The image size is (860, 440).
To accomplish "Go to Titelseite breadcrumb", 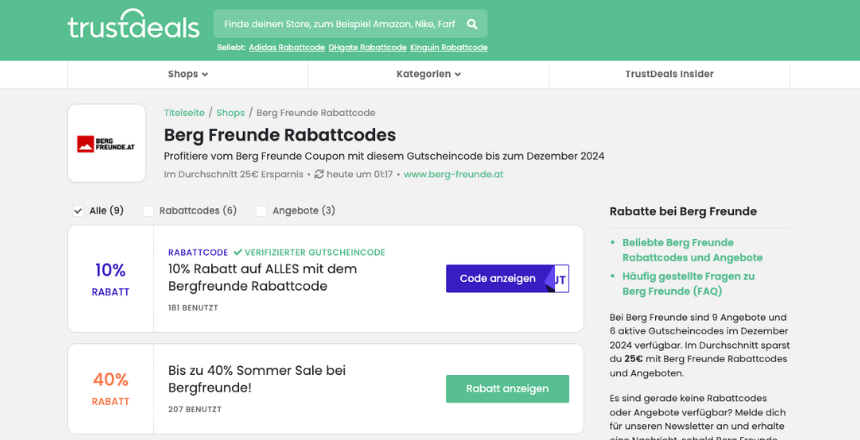I will 184,112.
